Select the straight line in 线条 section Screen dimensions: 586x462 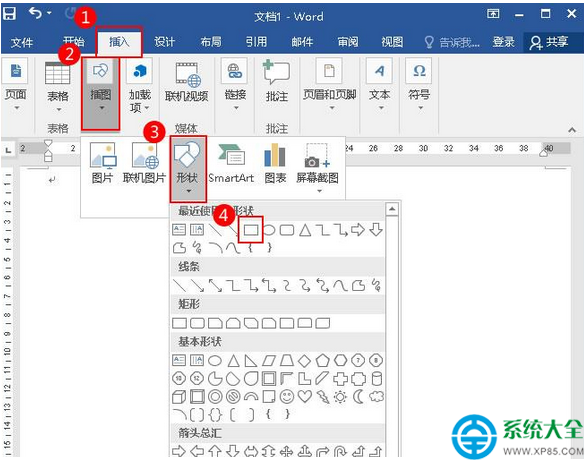179,285
